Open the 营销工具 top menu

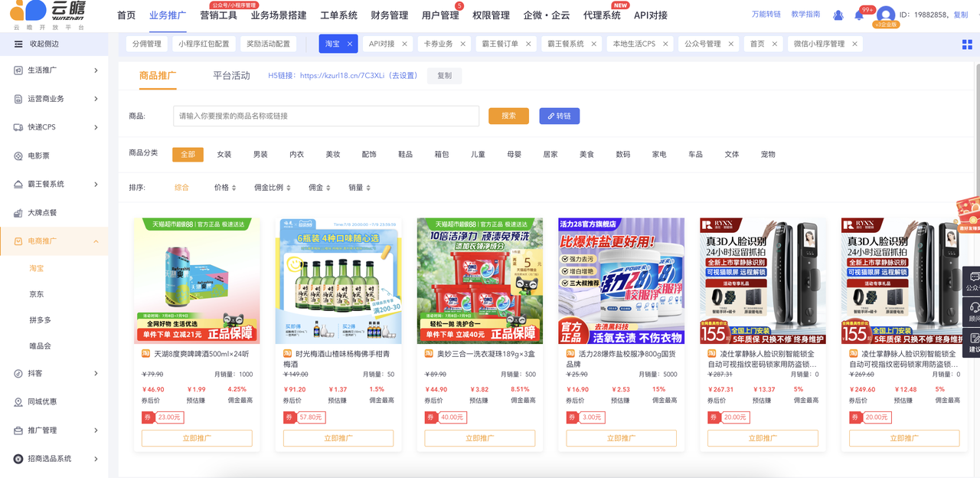point(218,15)
